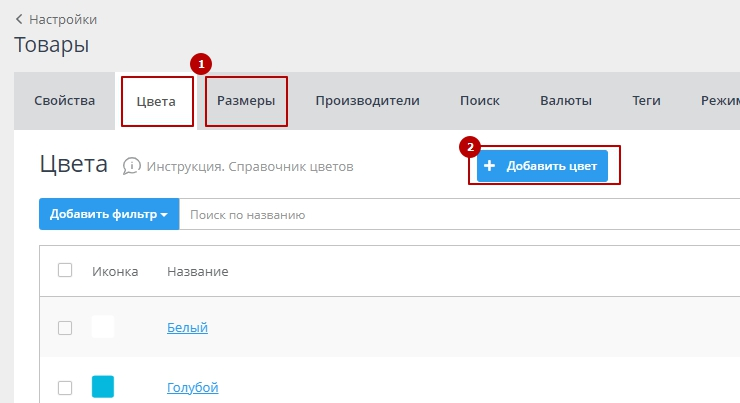Screen dimensions: 740x403
Task: Open the Голубой color link
Action: point(192,387)
